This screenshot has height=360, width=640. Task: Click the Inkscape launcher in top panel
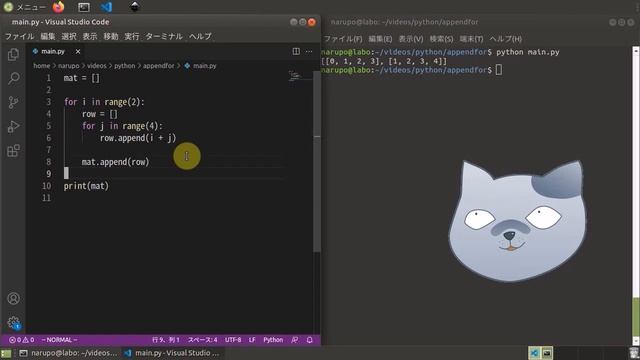[135, 7]
